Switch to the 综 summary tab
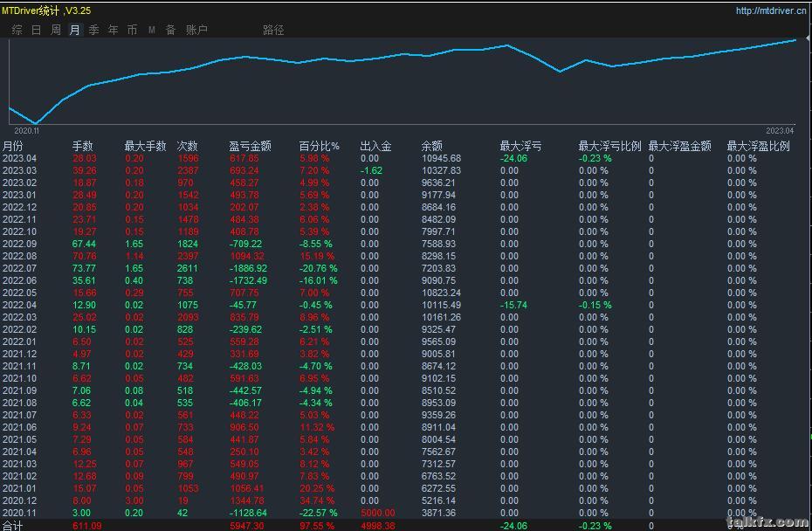 tap(17, 30)
